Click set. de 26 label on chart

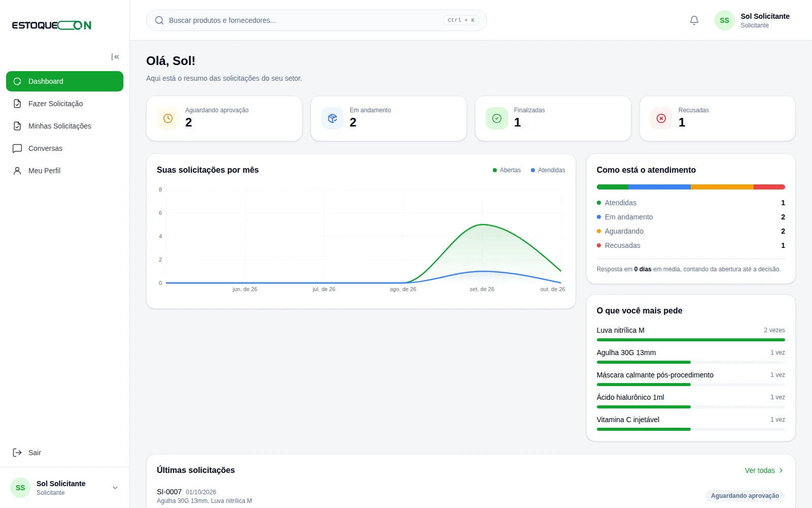point(482,289)
